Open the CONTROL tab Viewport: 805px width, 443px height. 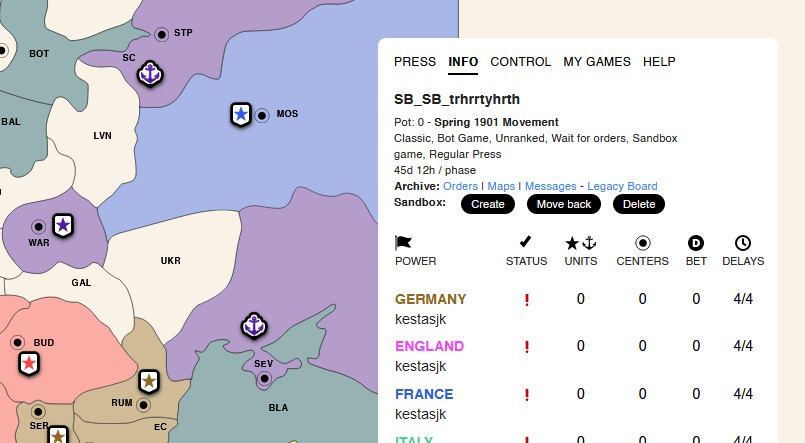click(521, 62)
